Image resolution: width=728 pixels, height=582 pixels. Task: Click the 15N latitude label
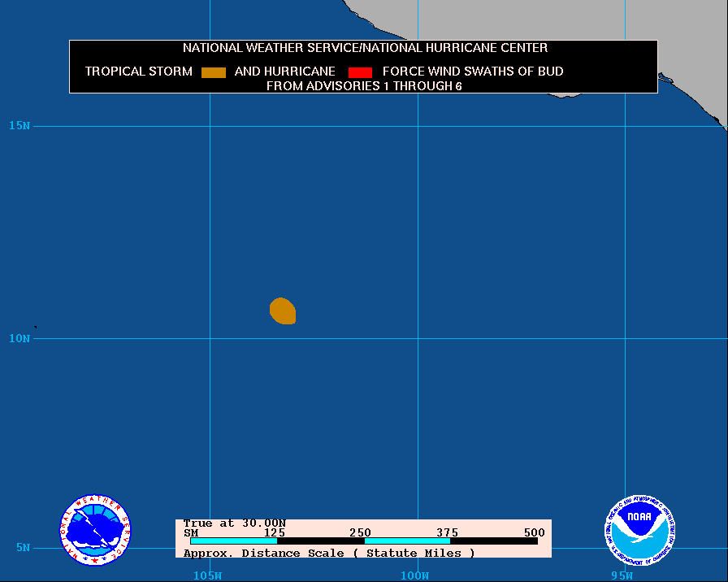click(19, 125)
